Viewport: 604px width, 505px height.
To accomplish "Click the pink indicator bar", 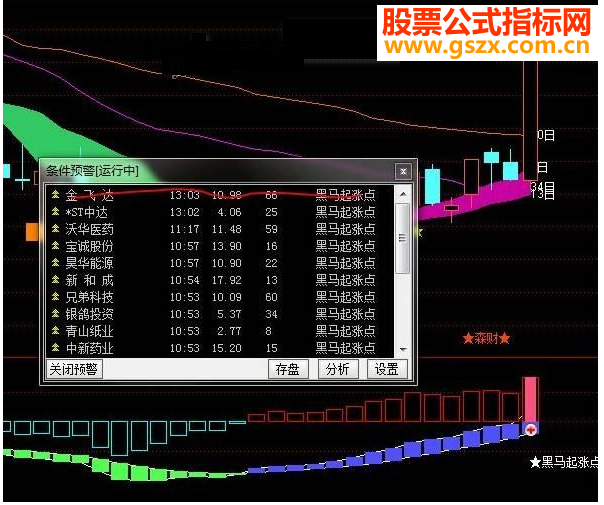I will point(531,401).
